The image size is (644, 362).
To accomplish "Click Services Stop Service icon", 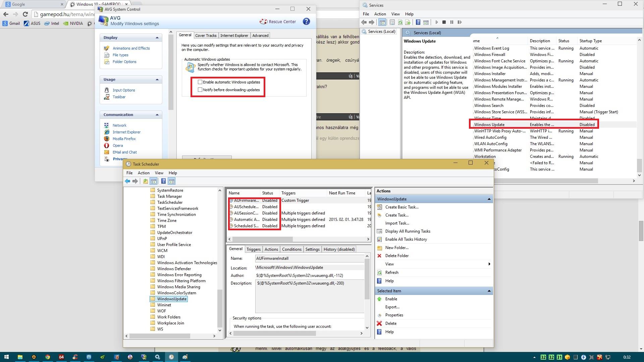I will pyautogui.click(x=444, y=22).
